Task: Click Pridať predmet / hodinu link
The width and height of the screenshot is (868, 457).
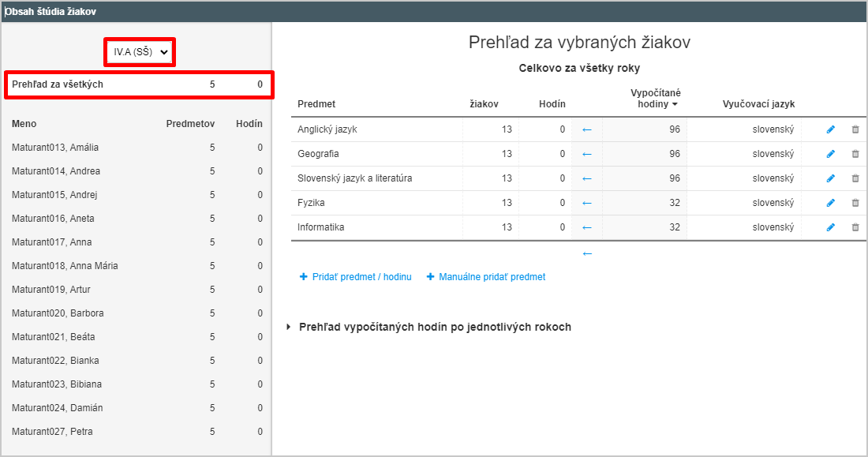Action: coord(355,276)
